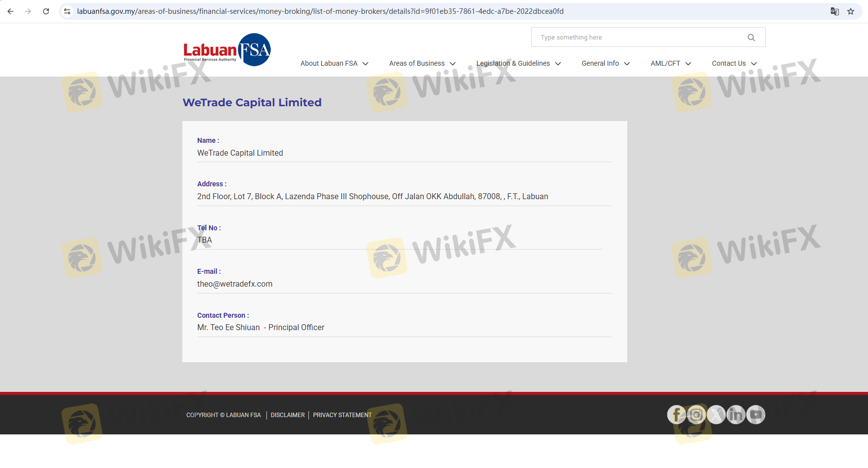Open the Facebook social icon
The height and width of the screenshot is (468, 868).
(676, 415)
